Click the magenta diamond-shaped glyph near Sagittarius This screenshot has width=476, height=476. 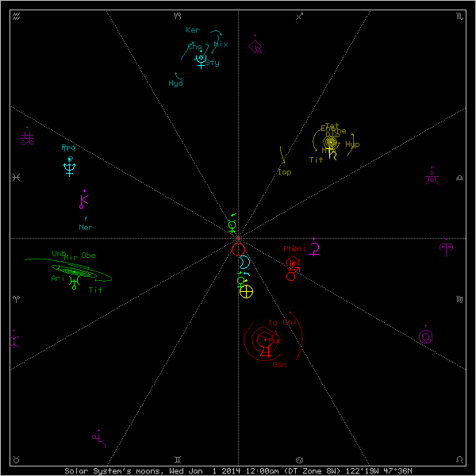point(256,46)
